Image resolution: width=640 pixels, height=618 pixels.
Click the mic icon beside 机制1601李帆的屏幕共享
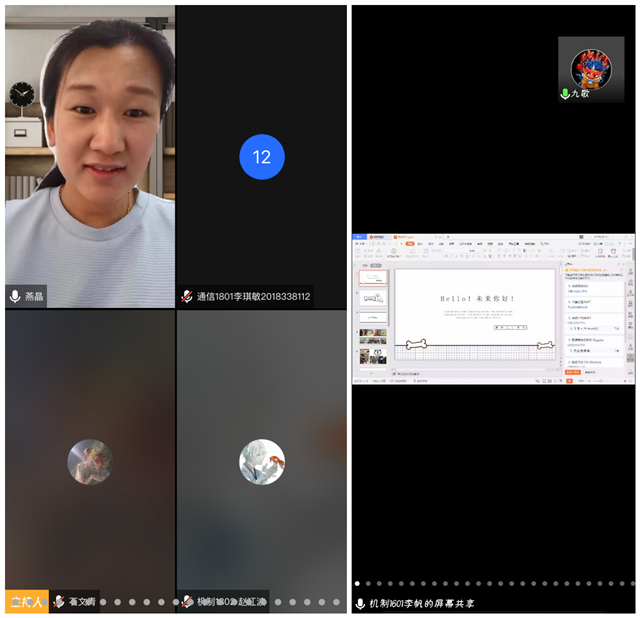360,604
